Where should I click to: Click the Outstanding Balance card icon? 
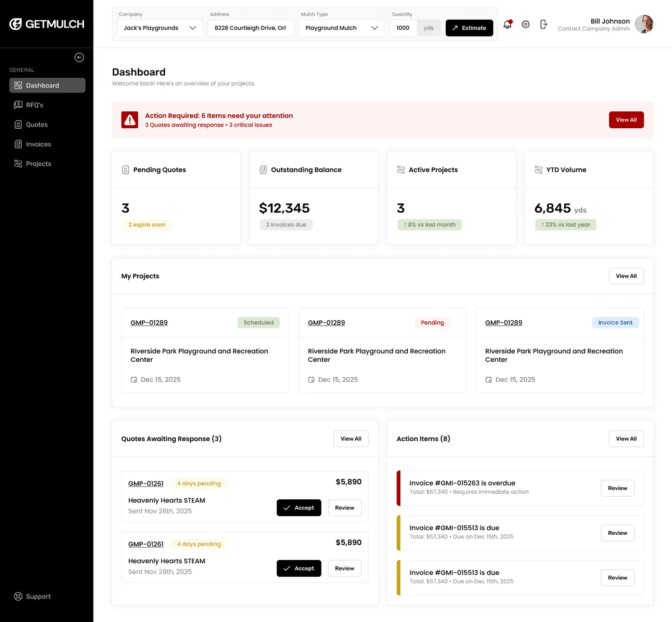pos(263,170)
